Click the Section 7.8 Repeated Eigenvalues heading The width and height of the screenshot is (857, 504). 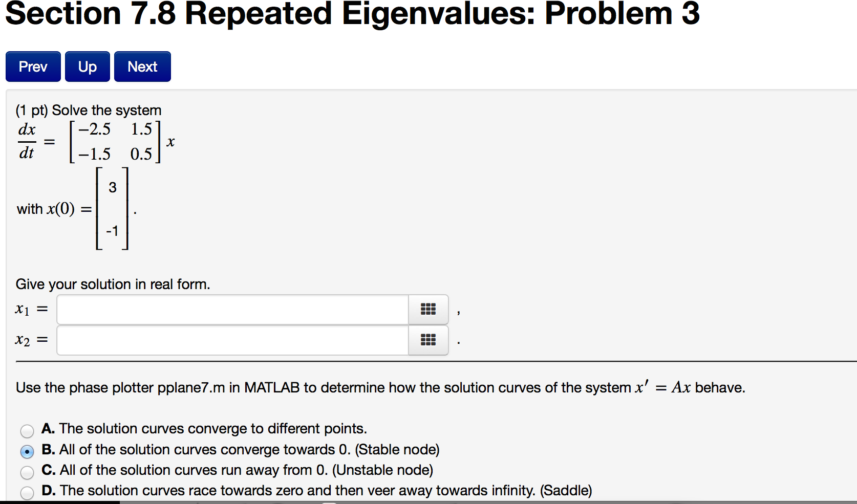click(x=352, y=13)
